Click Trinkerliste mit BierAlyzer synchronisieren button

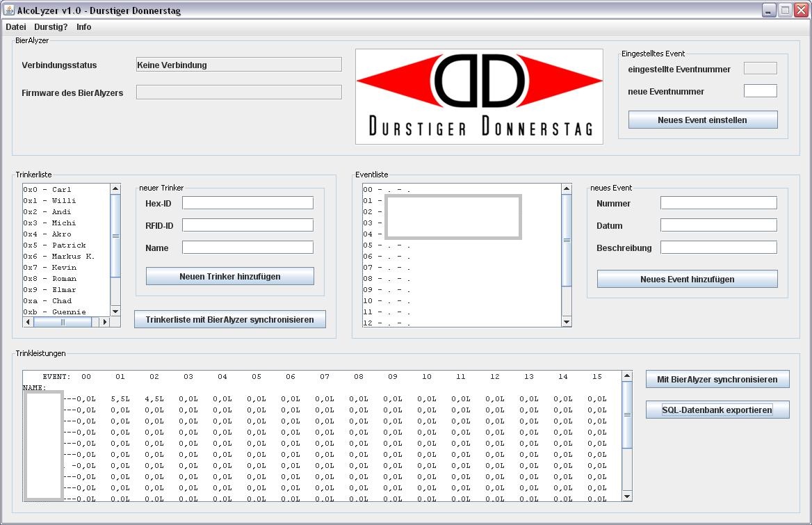pyautogui.click(x=230, y=319)
